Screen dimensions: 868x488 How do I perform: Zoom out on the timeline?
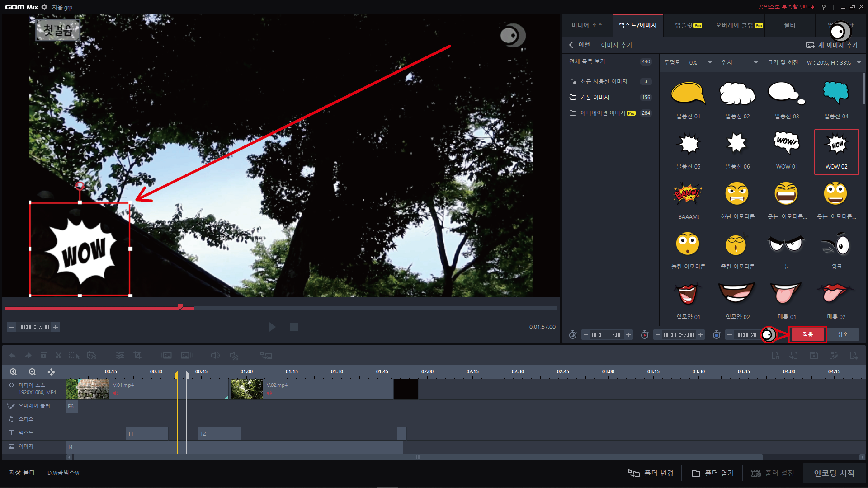click(32, 372)
